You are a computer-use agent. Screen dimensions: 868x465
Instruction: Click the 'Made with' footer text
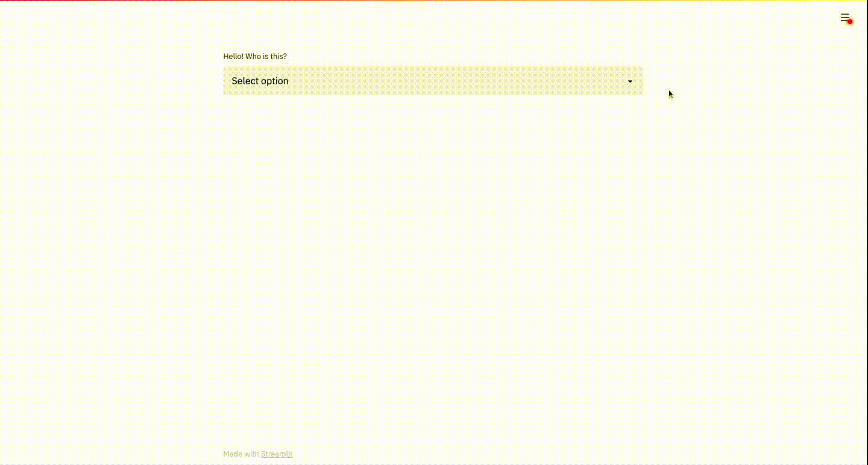241,454
